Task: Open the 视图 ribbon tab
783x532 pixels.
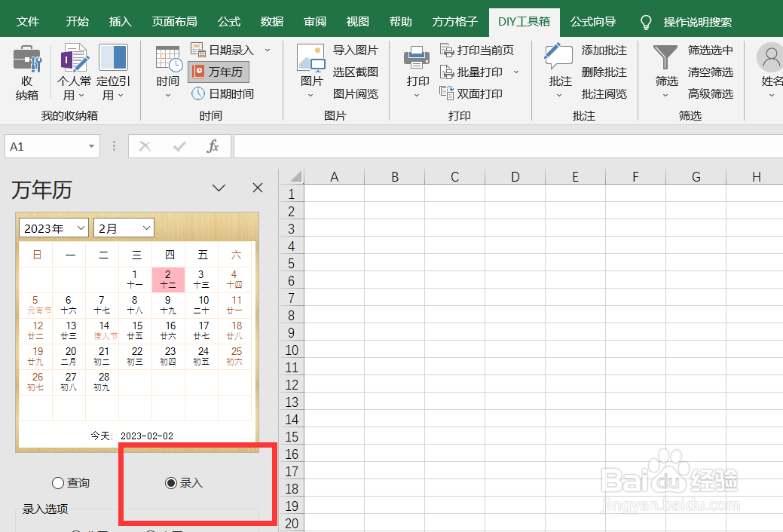Action: click(356, 22)
